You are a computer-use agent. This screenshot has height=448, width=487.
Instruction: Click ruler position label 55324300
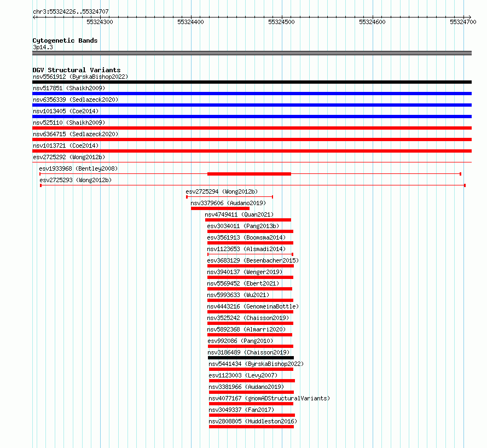100,22
